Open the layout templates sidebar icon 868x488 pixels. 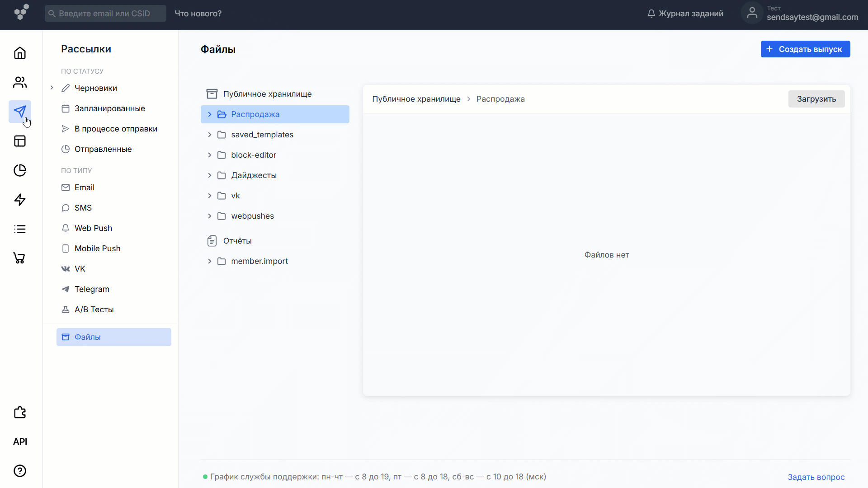click(20, 141)
